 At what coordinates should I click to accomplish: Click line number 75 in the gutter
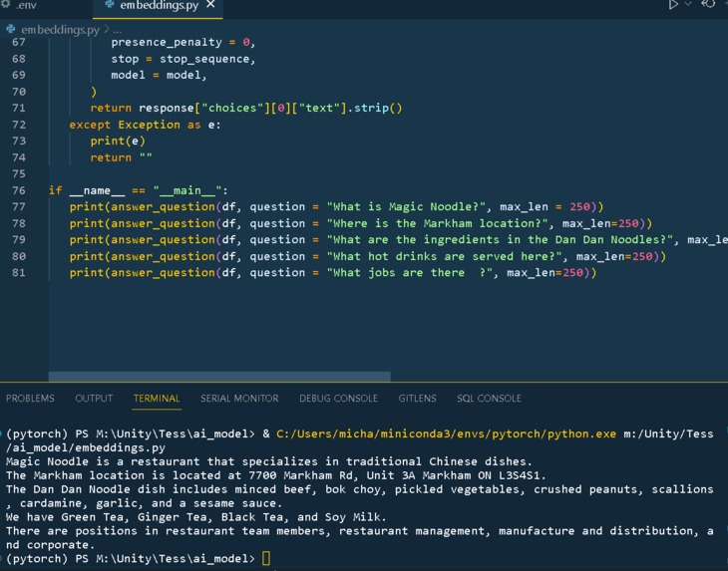coord(19,174)
